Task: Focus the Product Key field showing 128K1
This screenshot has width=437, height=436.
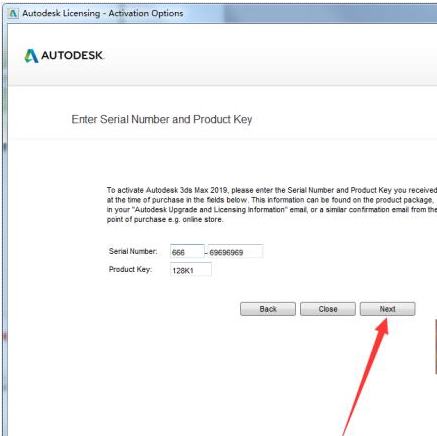Action: pos(191,269)
